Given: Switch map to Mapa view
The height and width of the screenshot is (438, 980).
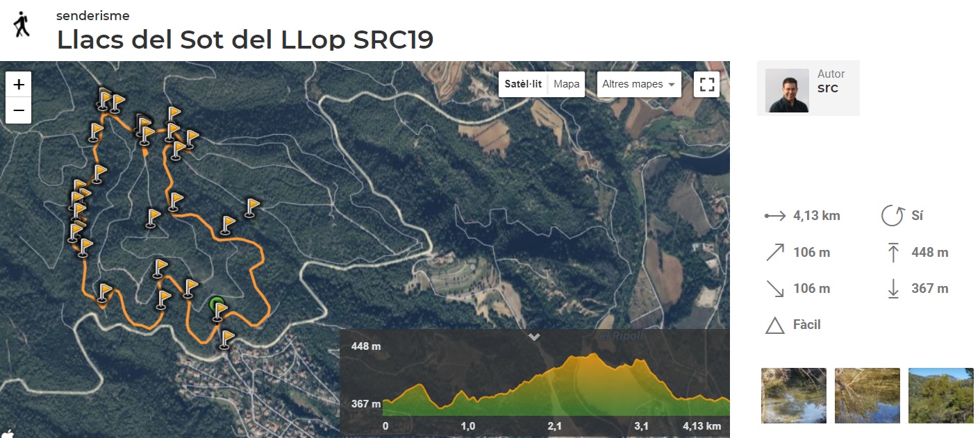Looking at the screenshot, I should click(x=567, y=85).
